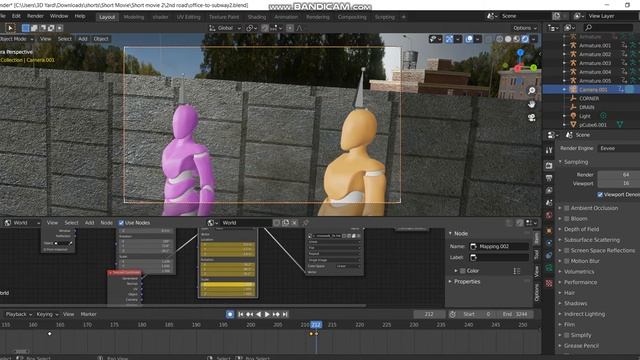Screen dimensions: 640x360
Task: Open Global transform orientation dropdown
Action: pyautogui.click(x=225, y=28)
